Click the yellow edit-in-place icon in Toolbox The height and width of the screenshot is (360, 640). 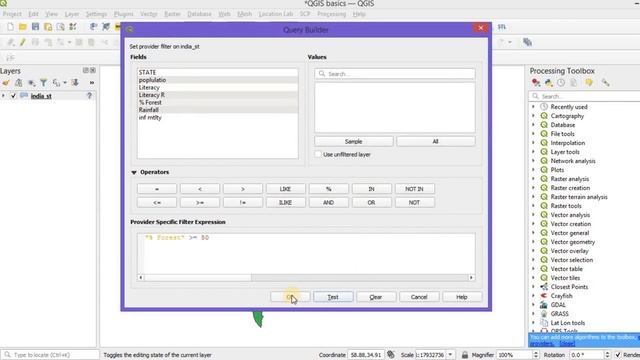(589, 83)
